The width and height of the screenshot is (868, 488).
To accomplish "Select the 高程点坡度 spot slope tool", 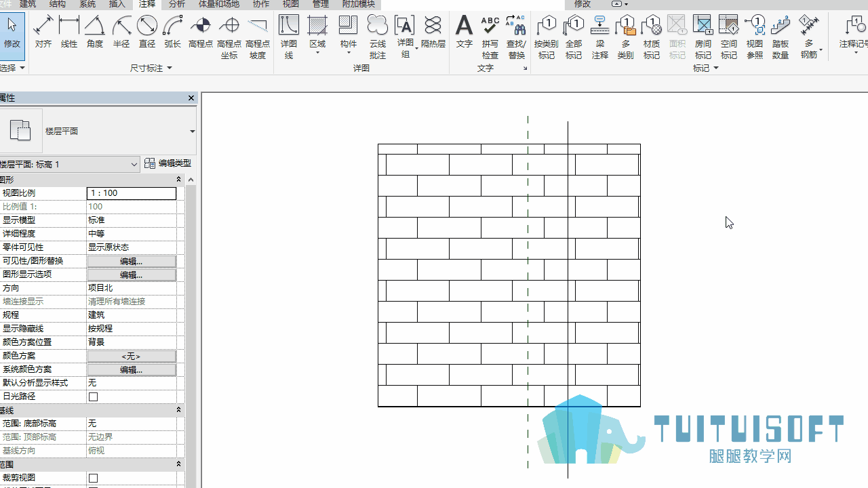I will [258, 37].
